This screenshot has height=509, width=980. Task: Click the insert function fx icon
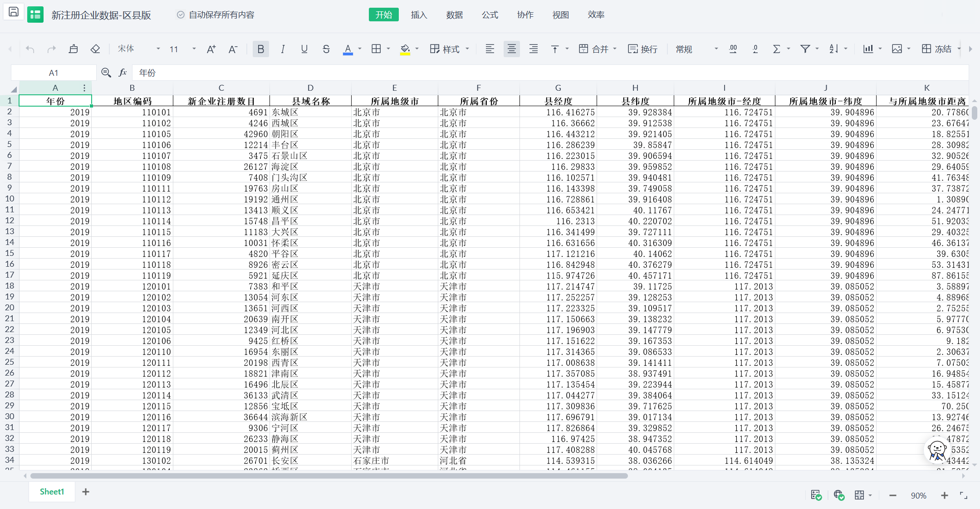pyautogui.click(x=122, y=73)
